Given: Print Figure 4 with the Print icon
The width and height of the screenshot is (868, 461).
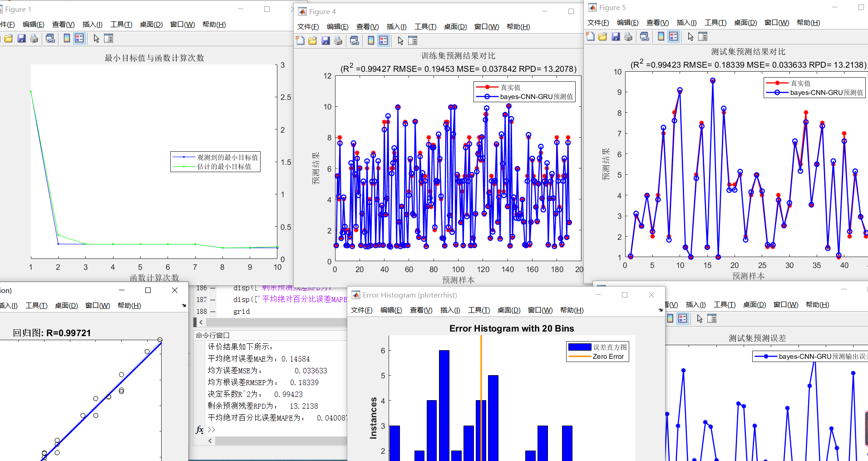Looking at the screenshot, I should (x=338, y=40).
